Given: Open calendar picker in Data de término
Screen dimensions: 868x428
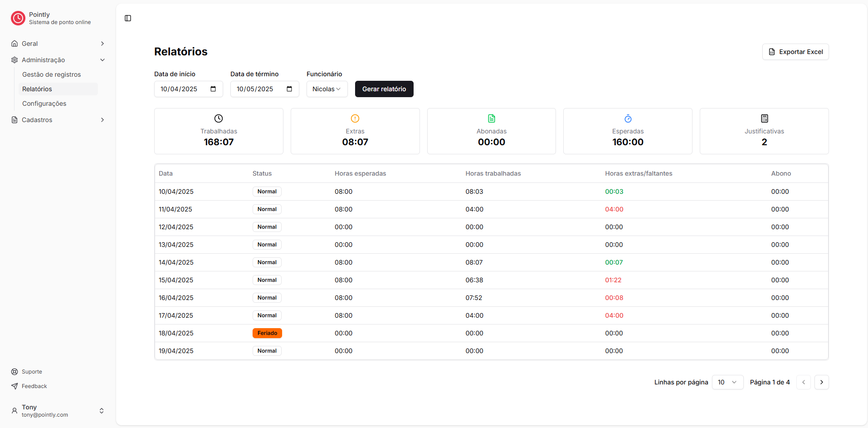Looking at the screenshot, I should pos(289,89).
